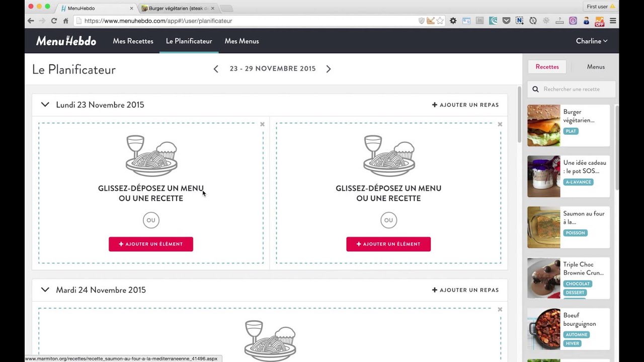The width and height of the screenshot is (644, 362).
Task: Go back in browser history
Action: pos(31,21)
